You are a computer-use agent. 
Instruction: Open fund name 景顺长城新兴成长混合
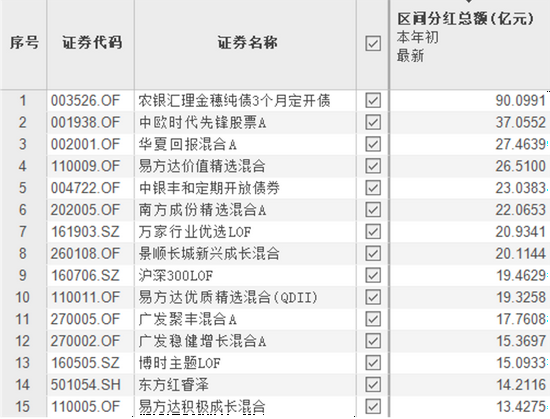click(209, 254)
